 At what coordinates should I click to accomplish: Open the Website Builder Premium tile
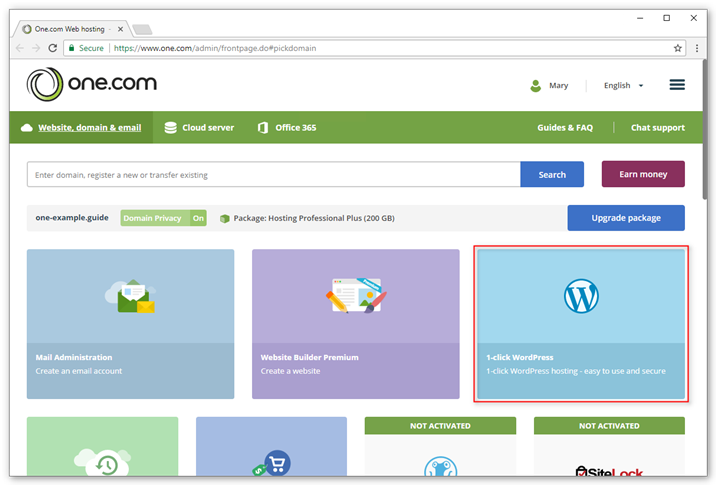(356, 324)
